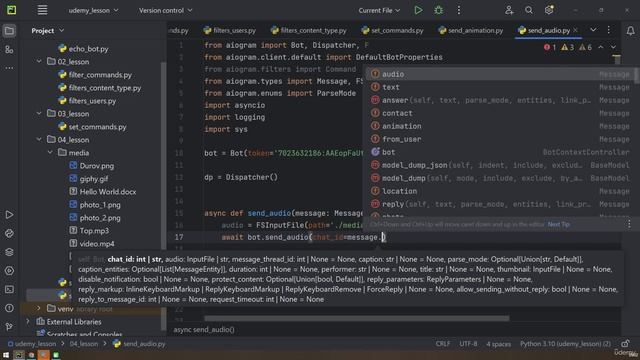Image resolution: width=640 pixels, height=360 pixels.
Task: Go to previous highlighted error arrow
Action: tap(601, 47)
